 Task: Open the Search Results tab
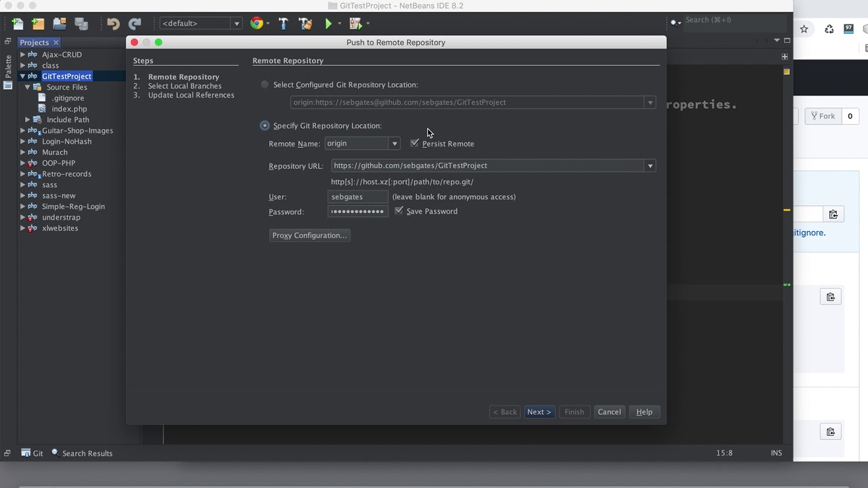tap(82, 453)
